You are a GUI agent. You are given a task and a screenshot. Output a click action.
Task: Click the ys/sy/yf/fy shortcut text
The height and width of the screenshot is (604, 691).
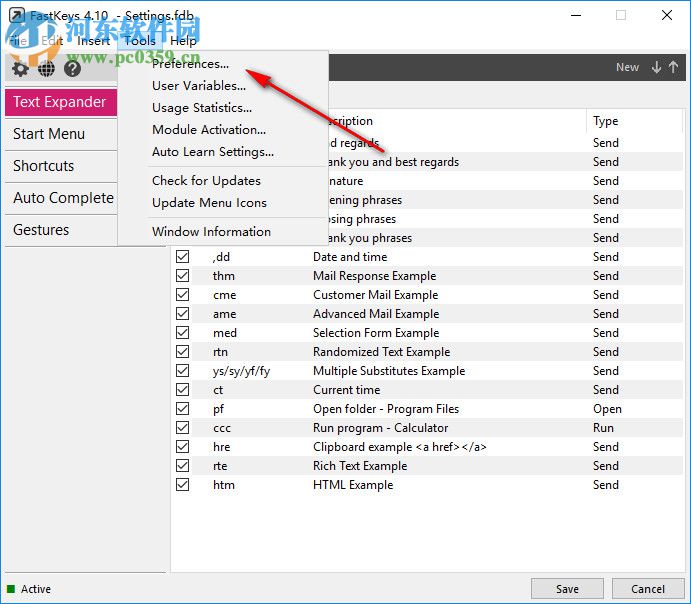[241, 371]
